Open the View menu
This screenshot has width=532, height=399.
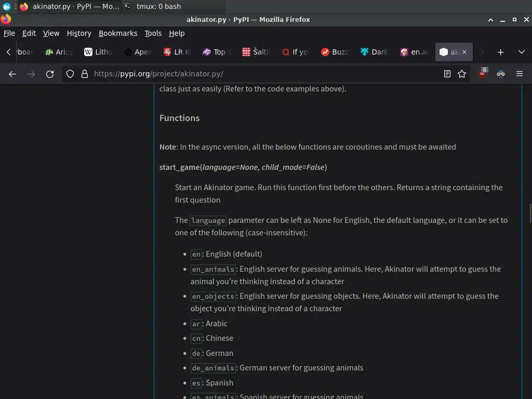click(51, 33)
